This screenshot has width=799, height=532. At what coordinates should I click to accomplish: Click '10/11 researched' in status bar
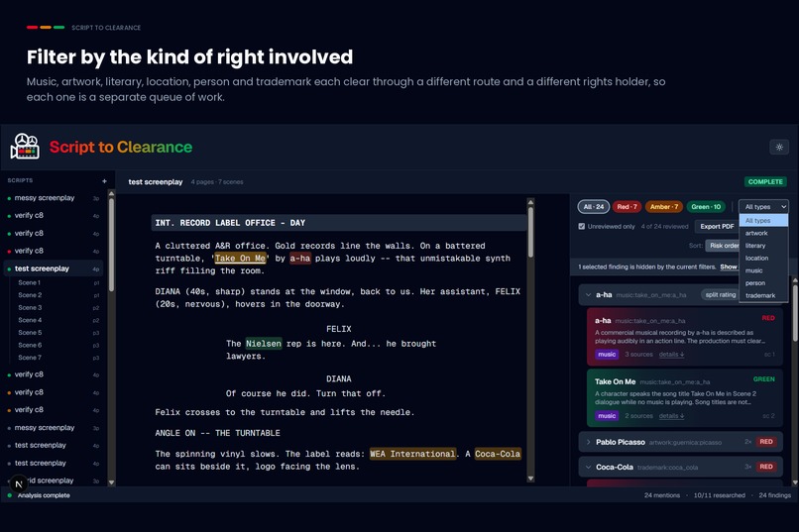pos(719,495)
